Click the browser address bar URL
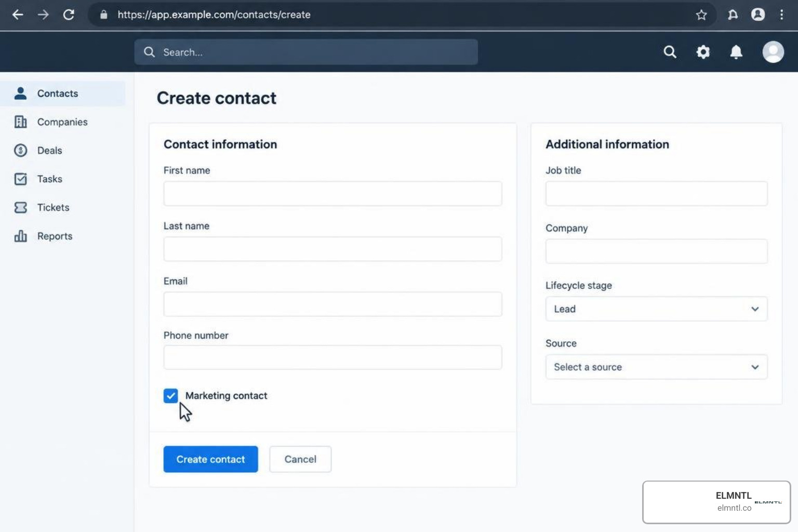This screenshot has height=532, width=798. pyautogui.click(x=214, y=15)
